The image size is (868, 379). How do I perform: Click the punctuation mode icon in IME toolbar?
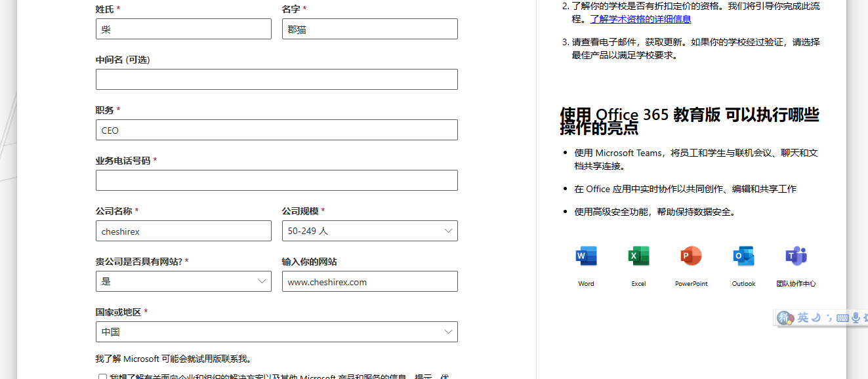(830, 318)
